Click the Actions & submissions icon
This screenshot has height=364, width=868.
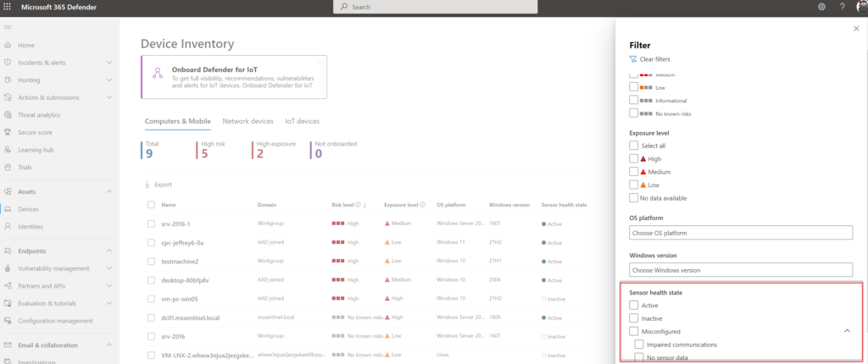click(x=8, y=97)
